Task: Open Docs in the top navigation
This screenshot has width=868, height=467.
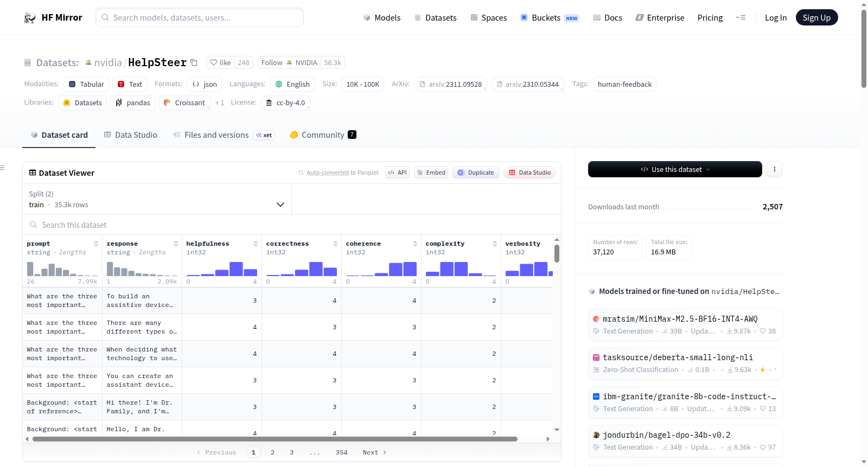Action: [x=608, y=18]
